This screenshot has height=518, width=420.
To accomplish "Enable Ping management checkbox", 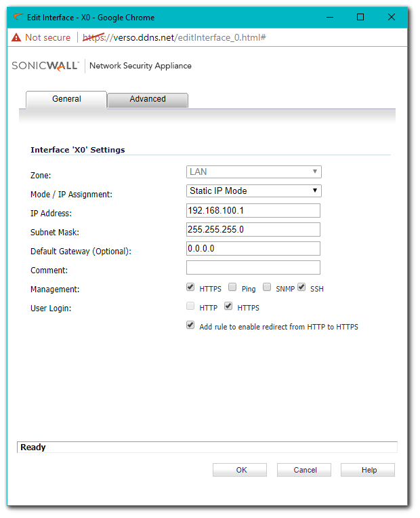I will click(x=233, y=287).
